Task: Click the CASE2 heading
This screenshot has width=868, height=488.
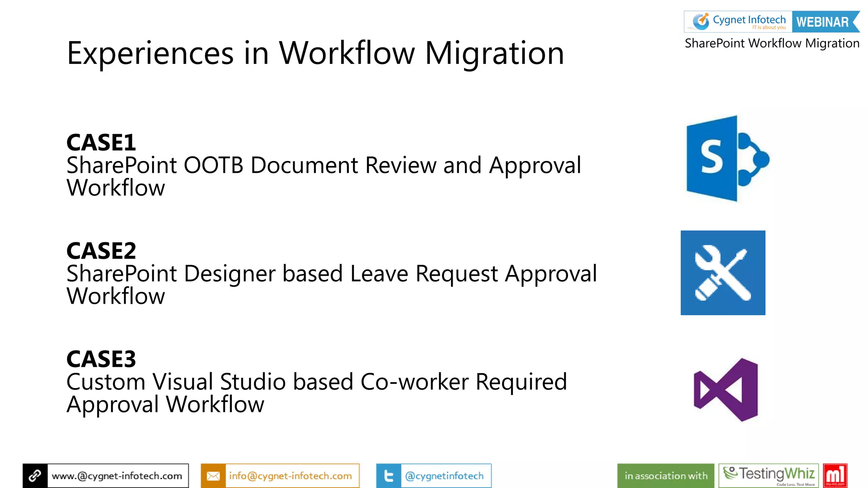Action: 101,251
